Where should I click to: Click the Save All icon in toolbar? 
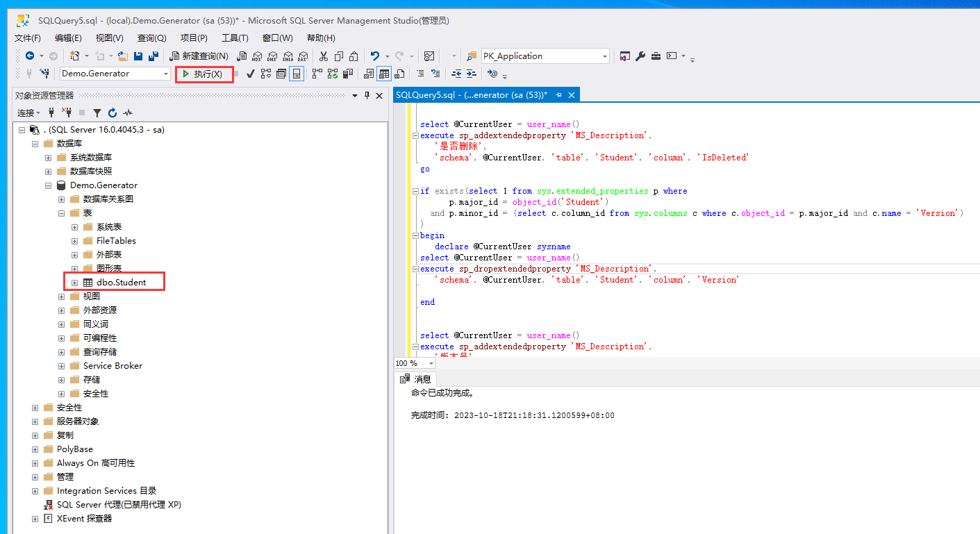pos(153,56)
